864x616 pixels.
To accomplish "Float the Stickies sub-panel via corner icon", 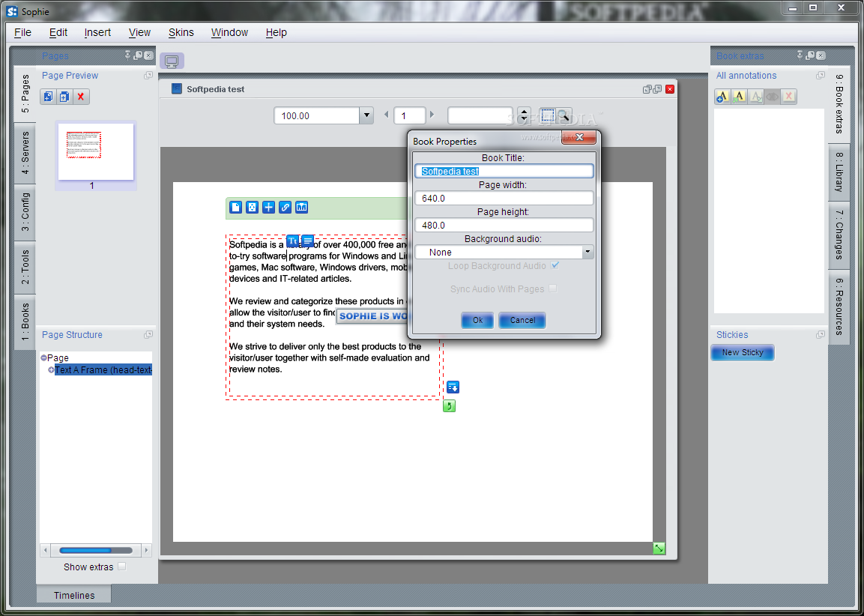I will (x=821, y=334).
